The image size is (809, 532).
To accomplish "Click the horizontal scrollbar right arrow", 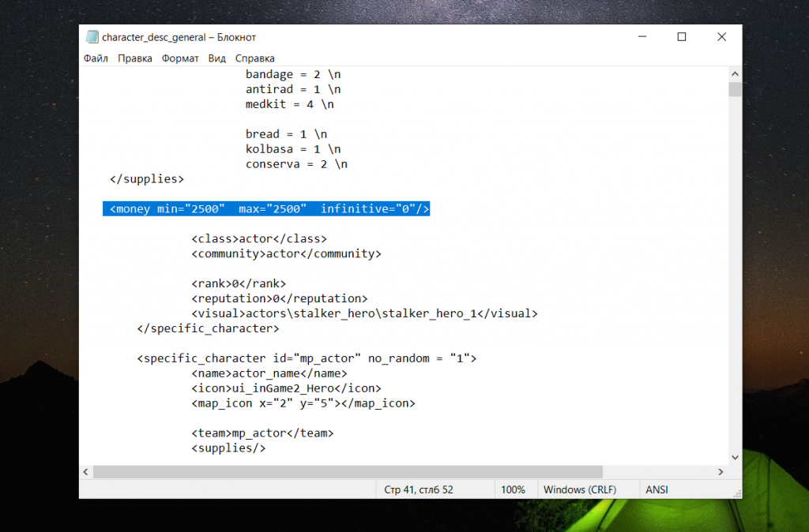I will click(x=721, y=472).
